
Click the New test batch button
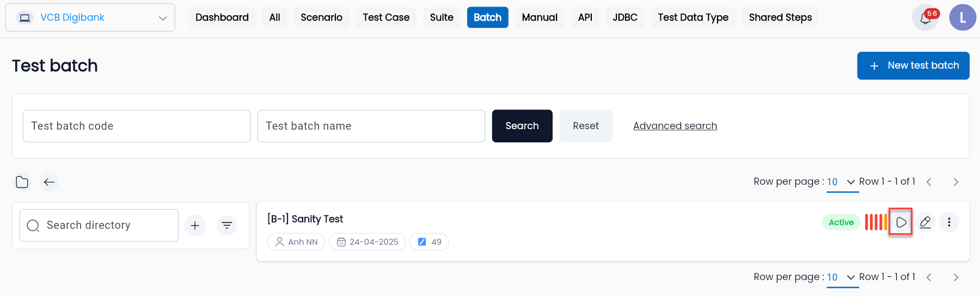[x=913, y=65]
